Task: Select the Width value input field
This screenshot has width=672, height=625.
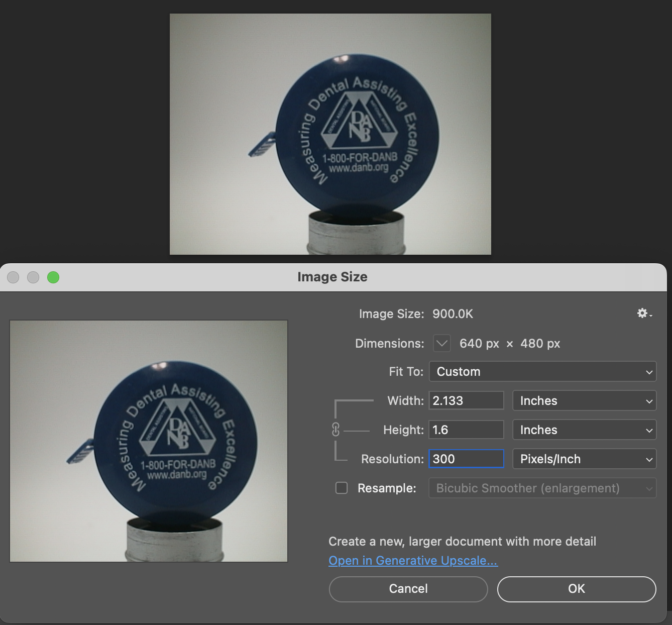Action: click(x=466, y=400)
